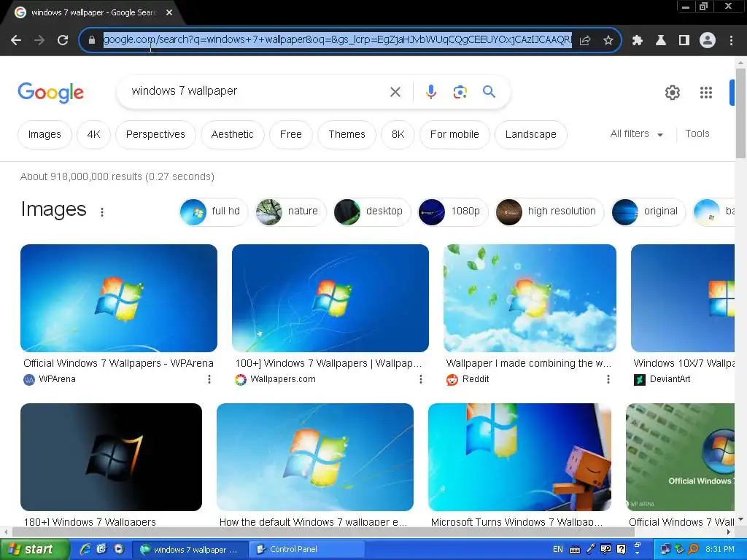Click the Google logo
This screenshot has width=747, height=560.
point(50,93)
